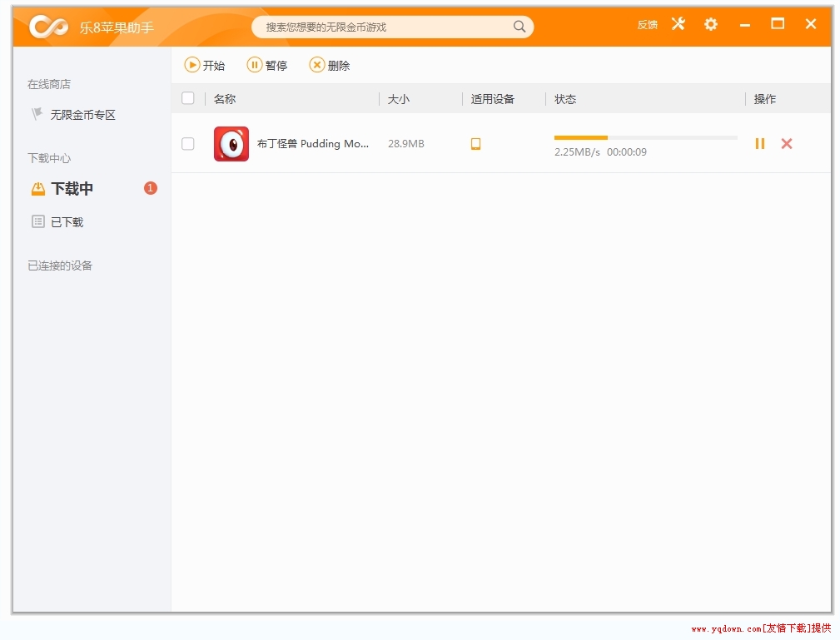The image size is (840, 640).
Task: Open the 下载中 downloading tab
Action: 72,189
